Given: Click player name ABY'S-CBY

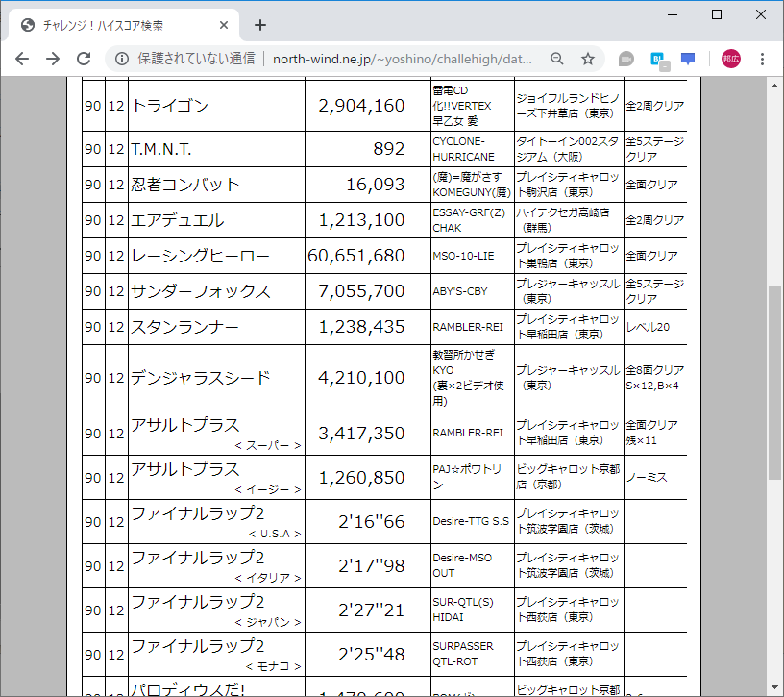Looking at the screenshot, I should click(460, 291).
